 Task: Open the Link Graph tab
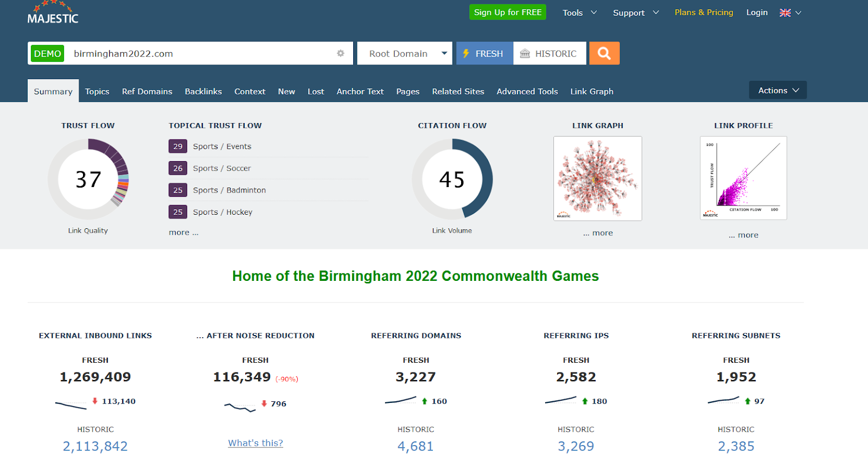point(592,91)
